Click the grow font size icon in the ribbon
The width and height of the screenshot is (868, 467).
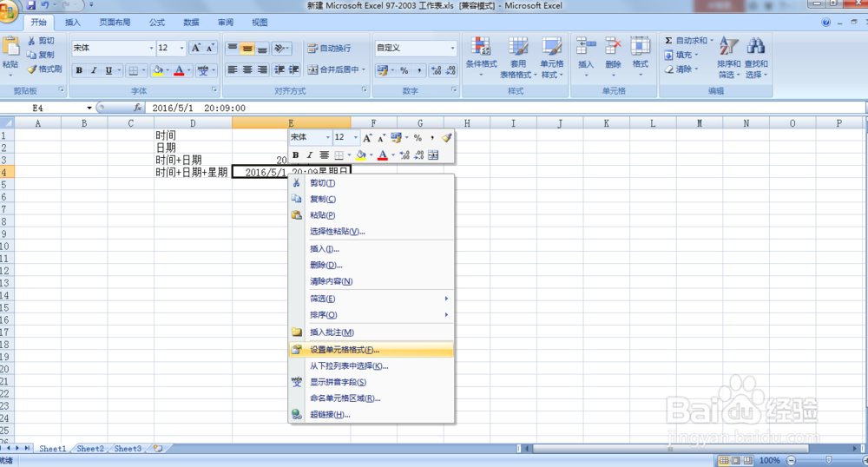click(x=196, y=48)
